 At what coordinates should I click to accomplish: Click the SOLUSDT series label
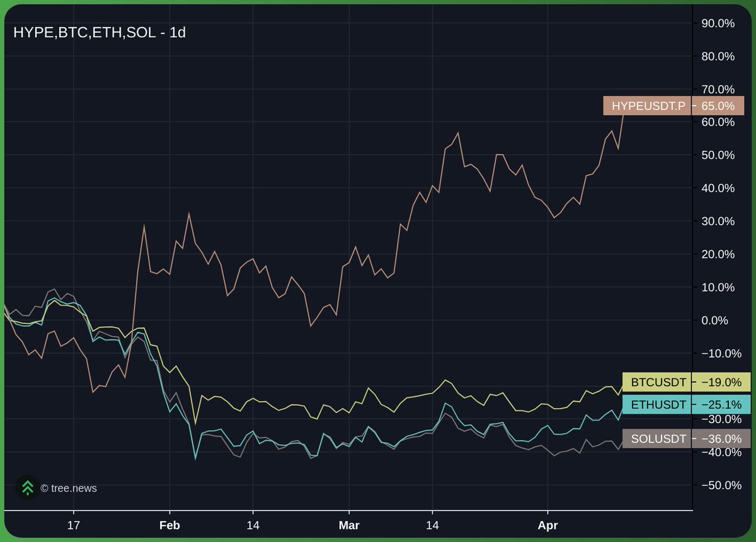point(656,439)
